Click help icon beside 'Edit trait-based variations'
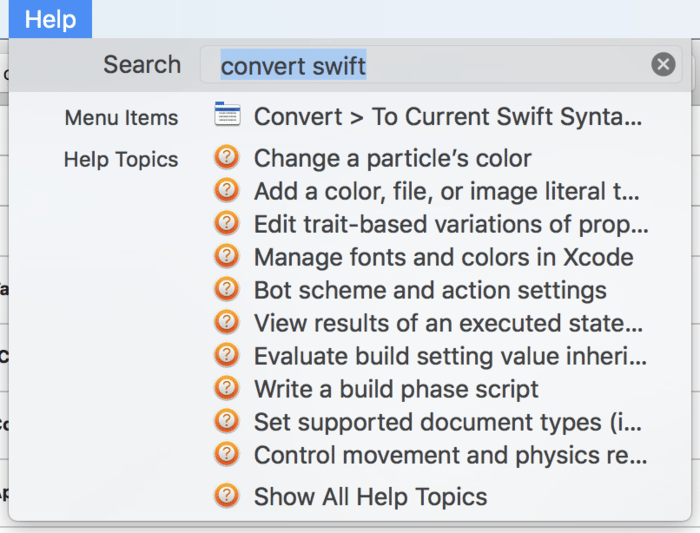Image resolution: width=700 pixels, height=533 pixels. (x=227, y=224)
